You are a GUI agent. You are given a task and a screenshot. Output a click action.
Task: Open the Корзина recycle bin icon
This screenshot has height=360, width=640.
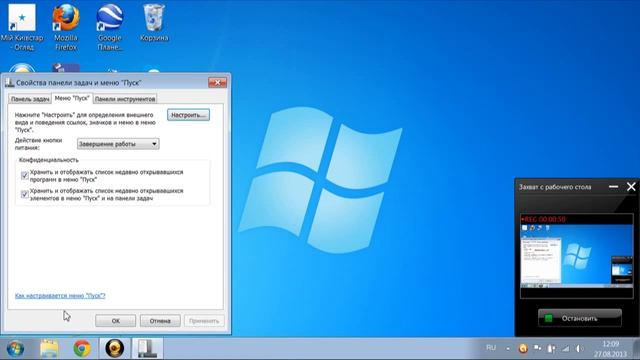(154, 23)
